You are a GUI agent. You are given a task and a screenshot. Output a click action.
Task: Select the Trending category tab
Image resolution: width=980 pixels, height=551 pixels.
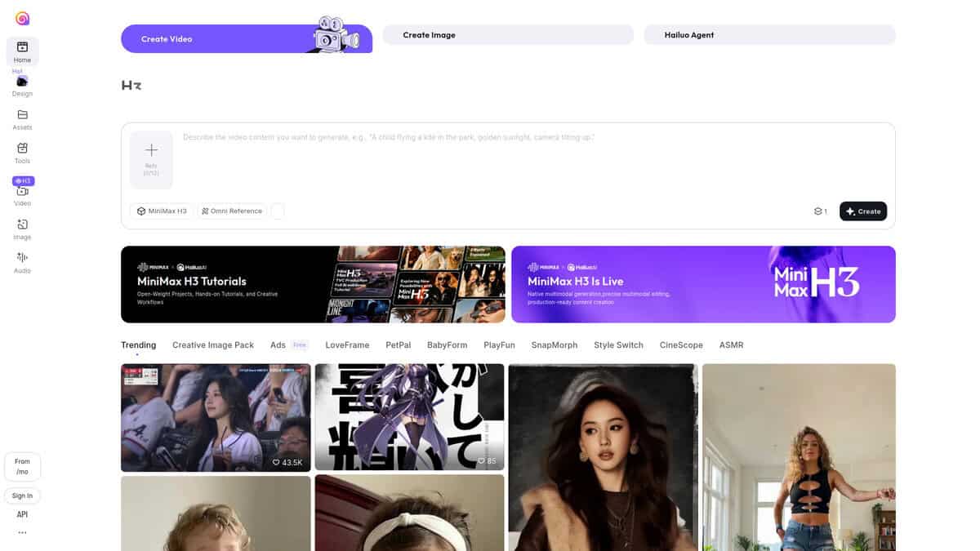pyautogui.click(x=138, y=345)
